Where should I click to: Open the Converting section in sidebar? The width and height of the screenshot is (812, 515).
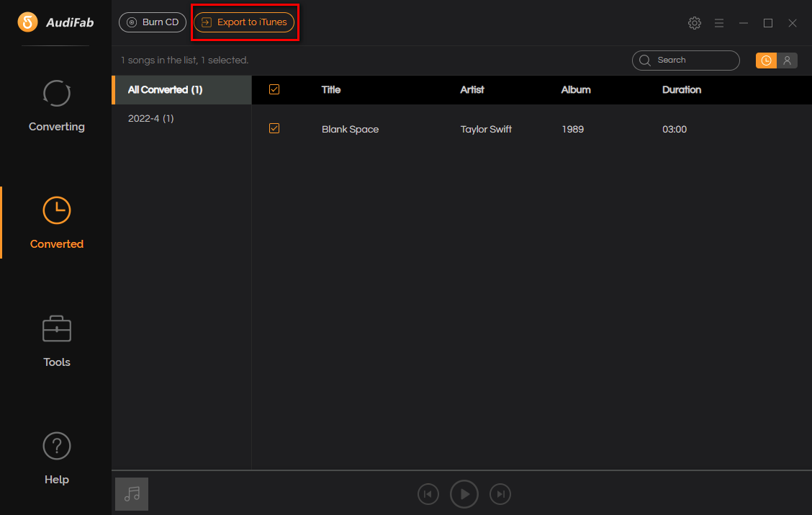(x=56, y=106)
